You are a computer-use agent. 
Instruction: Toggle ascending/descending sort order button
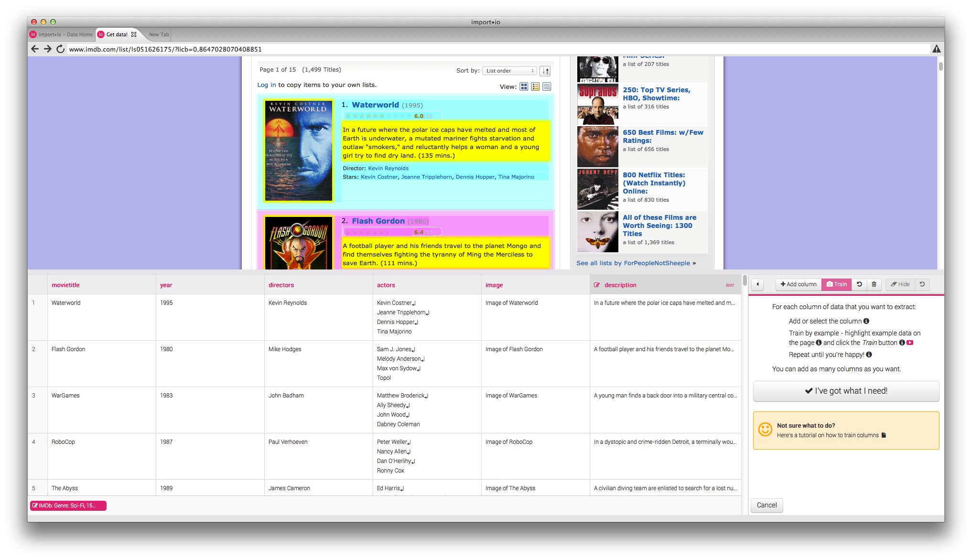click(x=545, y=71)
